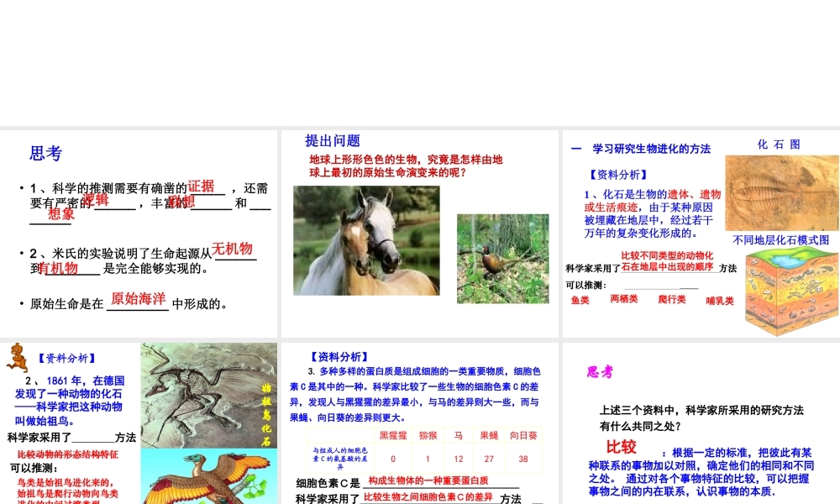
Task: Click the trilobite fossil image
Action: (x=781, y=193)
